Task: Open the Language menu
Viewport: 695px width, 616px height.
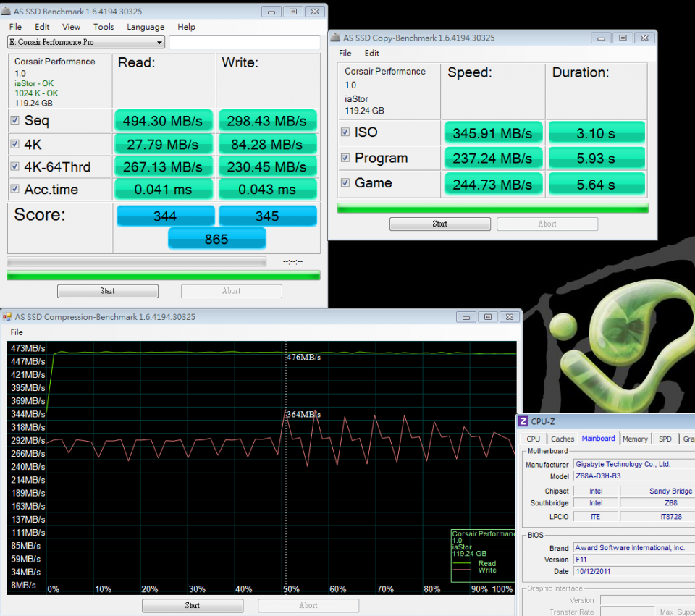Action: click(x=146, y=27)
